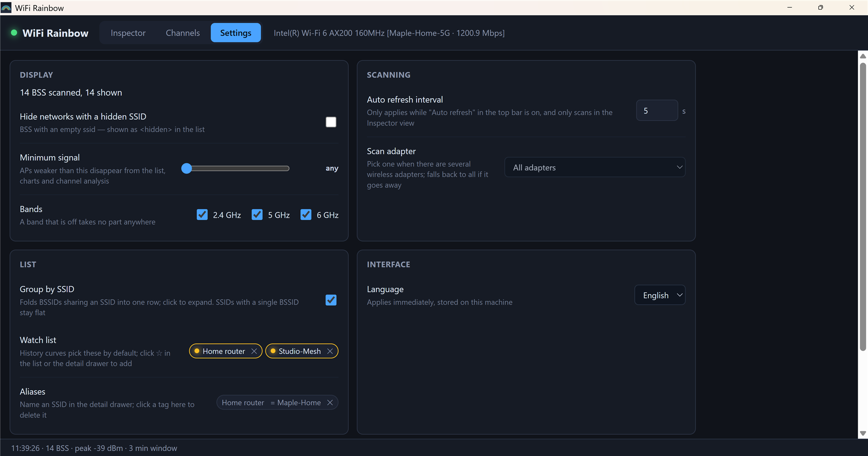The height and width of the screenshot is (456, 868).
Task: Click the Intel(R) Wi-Fi 6 AX200 adapter text
Action: pyautogui.click(x=389, y=33)
